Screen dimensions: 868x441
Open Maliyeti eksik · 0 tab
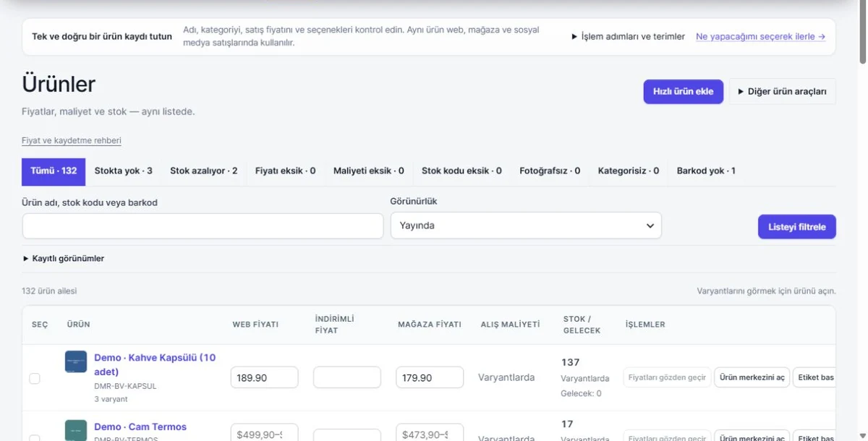[x=369, y=171]
